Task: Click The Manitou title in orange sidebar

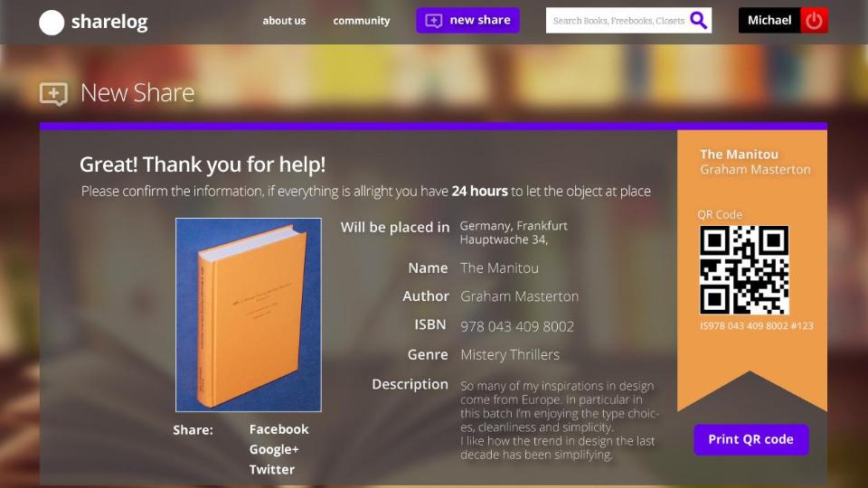Action: [x=739, y=155]
